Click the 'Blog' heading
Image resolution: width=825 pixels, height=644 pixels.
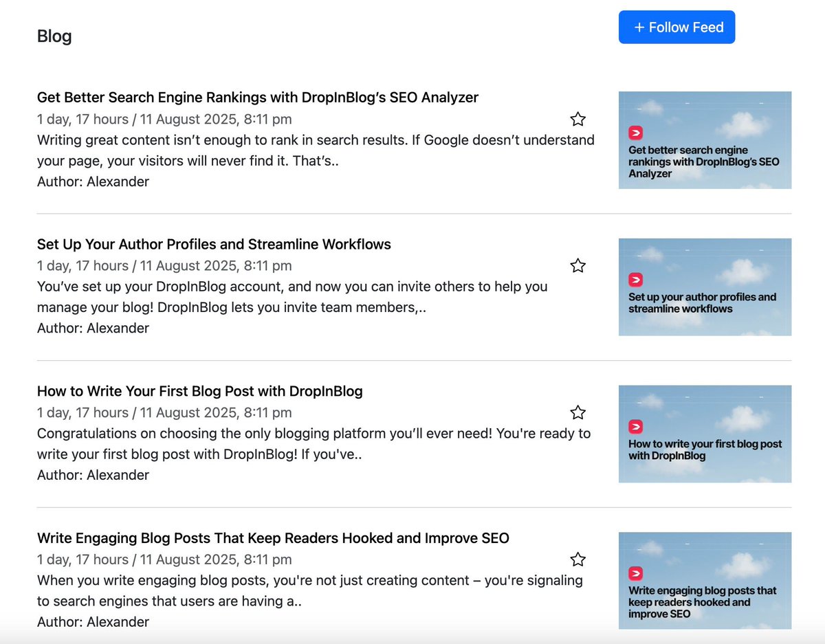click(x=54, y=36)
